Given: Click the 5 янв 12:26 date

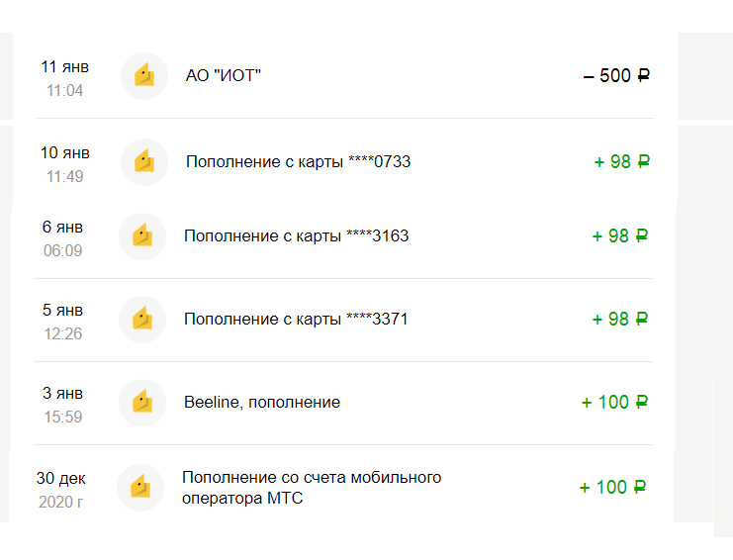Looking at the screenshot, I should tap(62, 322).
